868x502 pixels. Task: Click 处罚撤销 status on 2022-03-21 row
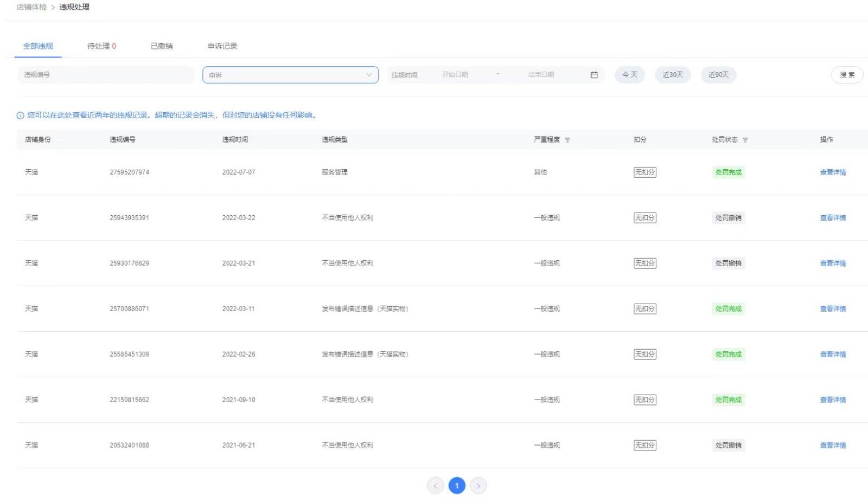coord(728,263)
